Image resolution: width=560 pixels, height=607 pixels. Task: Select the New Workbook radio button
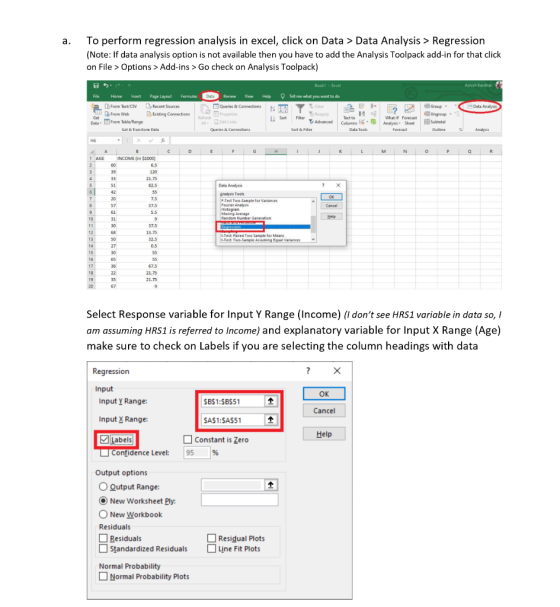pyautogui.click(x=103, y=514)
